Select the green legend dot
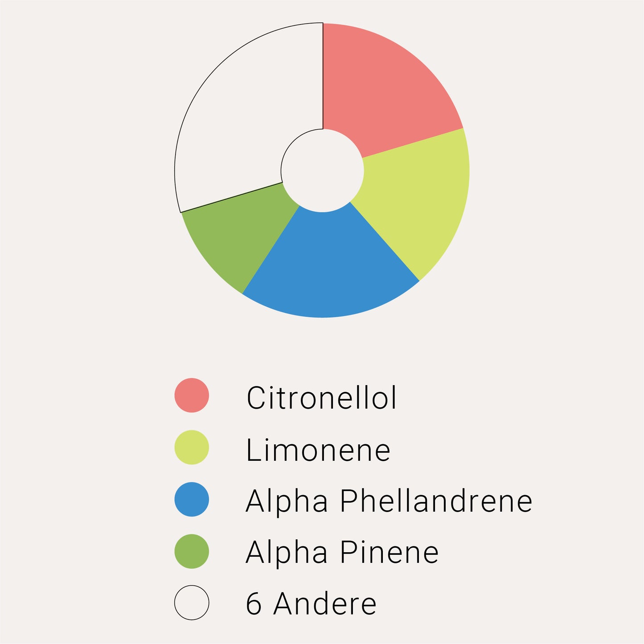Viewport: 644px width, 644px height. click(192, 552)
